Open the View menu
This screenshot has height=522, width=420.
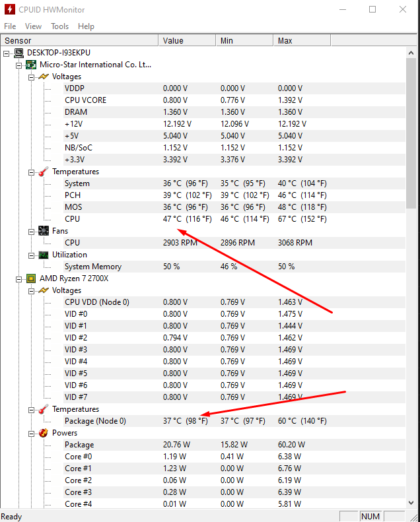tap(33, 26)
